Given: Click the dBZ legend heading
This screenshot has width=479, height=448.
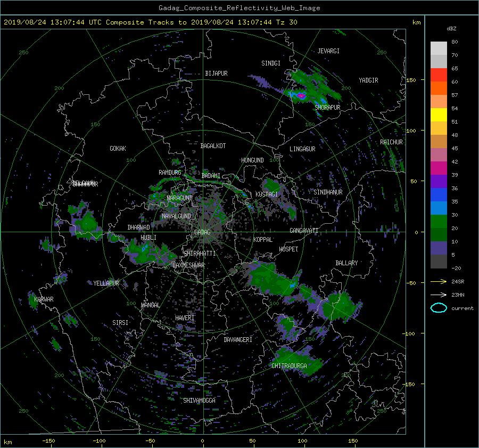Looking at the screenshot, I should 451,28.
